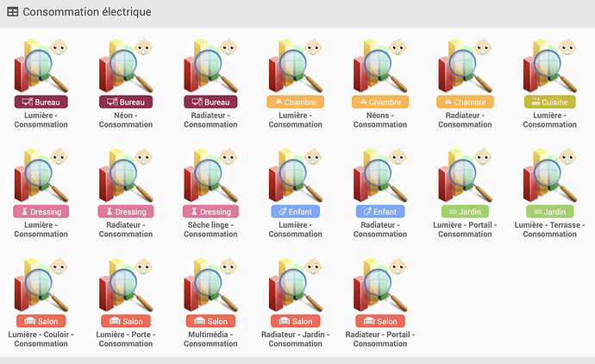Click the table icon beside Consommation électrique
Image resolution: width=595 pixels, height=364 pixels.
pos(13,12)
